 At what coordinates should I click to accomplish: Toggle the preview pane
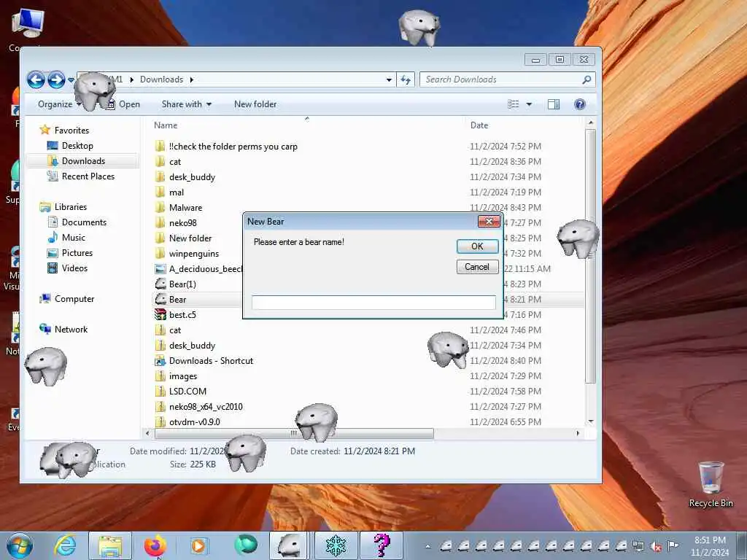pos(554,104)
